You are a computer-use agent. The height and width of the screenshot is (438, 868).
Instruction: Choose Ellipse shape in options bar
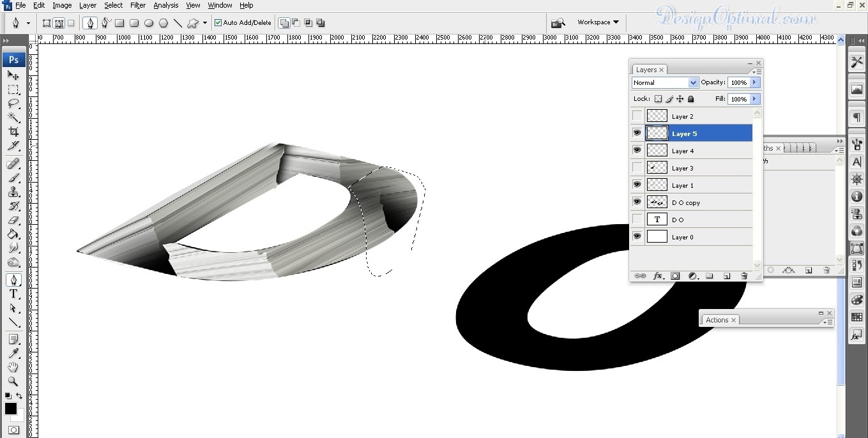click(149, 23)
